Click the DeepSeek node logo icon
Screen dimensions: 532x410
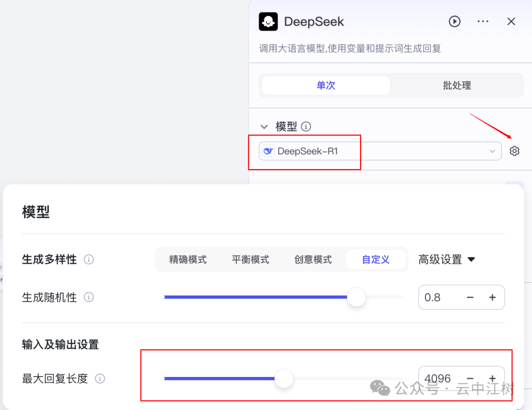(x=268, y=22)
